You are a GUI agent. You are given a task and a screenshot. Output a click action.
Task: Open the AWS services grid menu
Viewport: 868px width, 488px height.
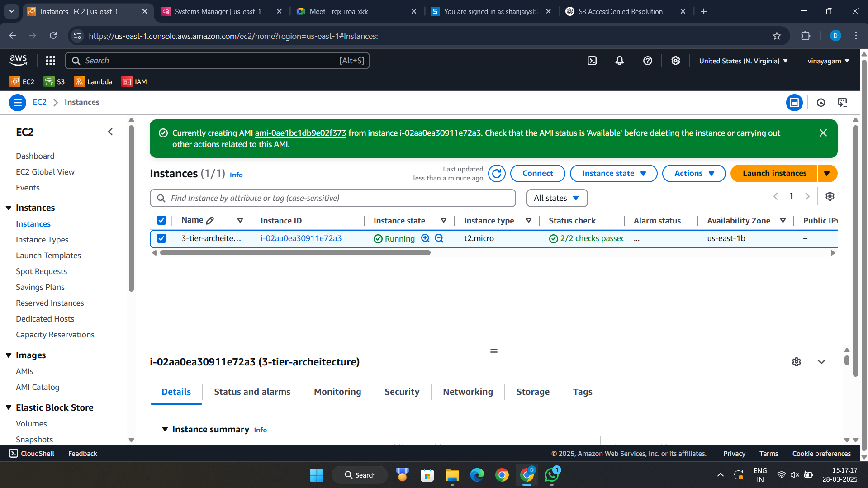point(51,61)
